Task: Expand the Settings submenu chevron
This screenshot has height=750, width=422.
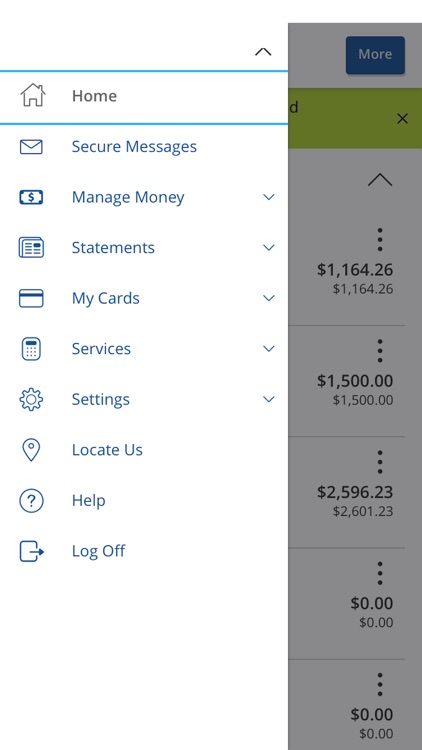Action: pos(269,399)
